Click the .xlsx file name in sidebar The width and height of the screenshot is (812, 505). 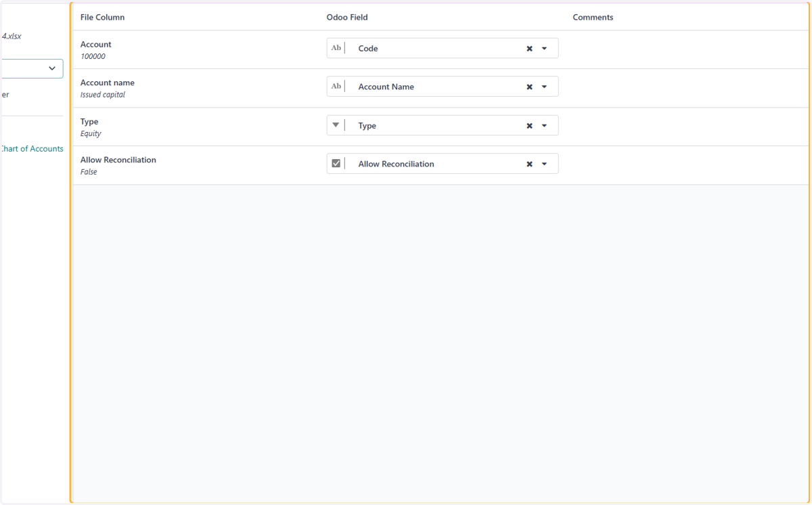12,37
